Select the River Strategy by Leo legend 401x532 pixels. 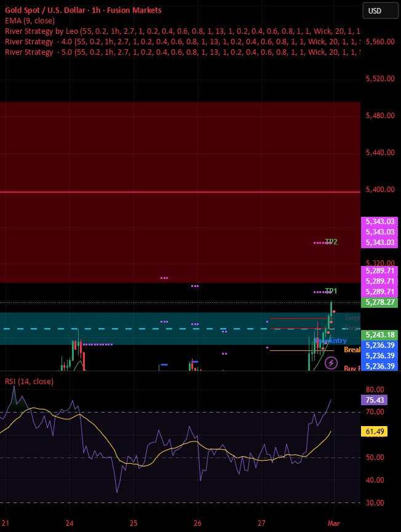(x=183, y=31)
